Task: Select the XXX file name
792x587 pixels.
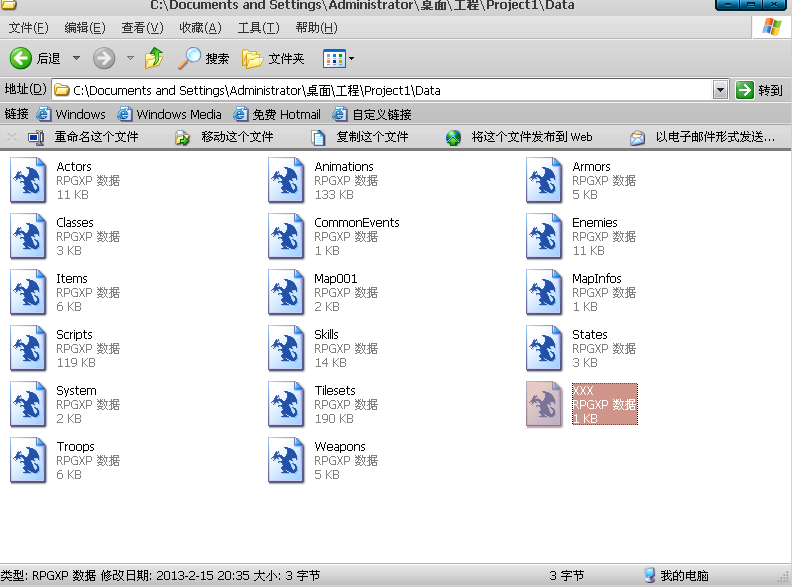Action: (x=583, y=390)
